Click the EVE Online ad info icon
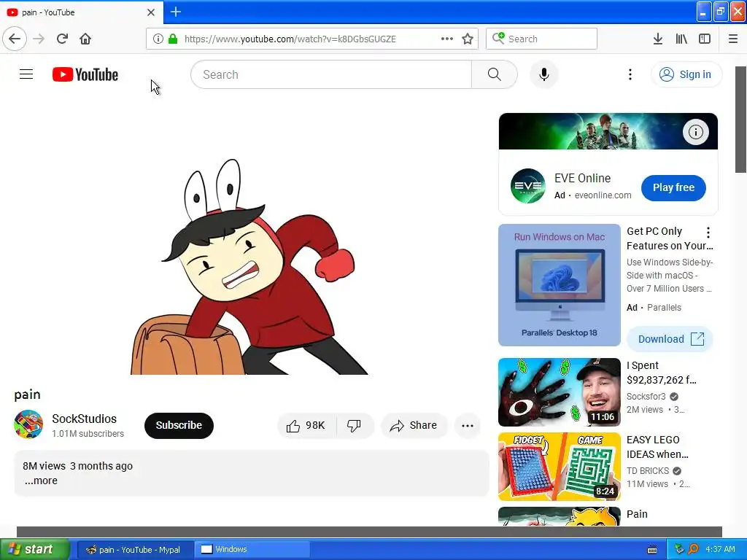The image size is (747, 560). click(x=695, y=131)
